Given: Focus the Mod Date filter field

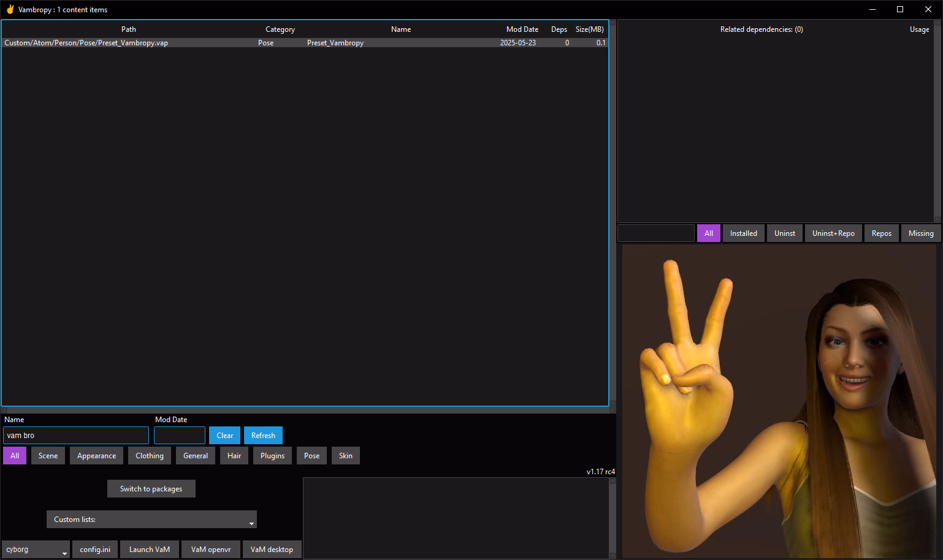Looking at the screenshot, I should pyautogui.click(x=180, y=436).
